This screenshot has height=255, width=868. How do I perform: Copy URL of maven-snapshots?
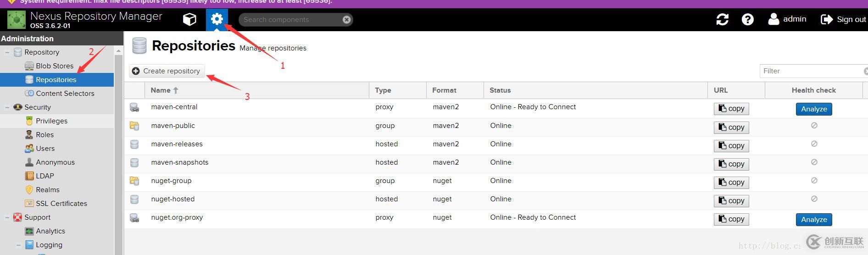(731, 164)
